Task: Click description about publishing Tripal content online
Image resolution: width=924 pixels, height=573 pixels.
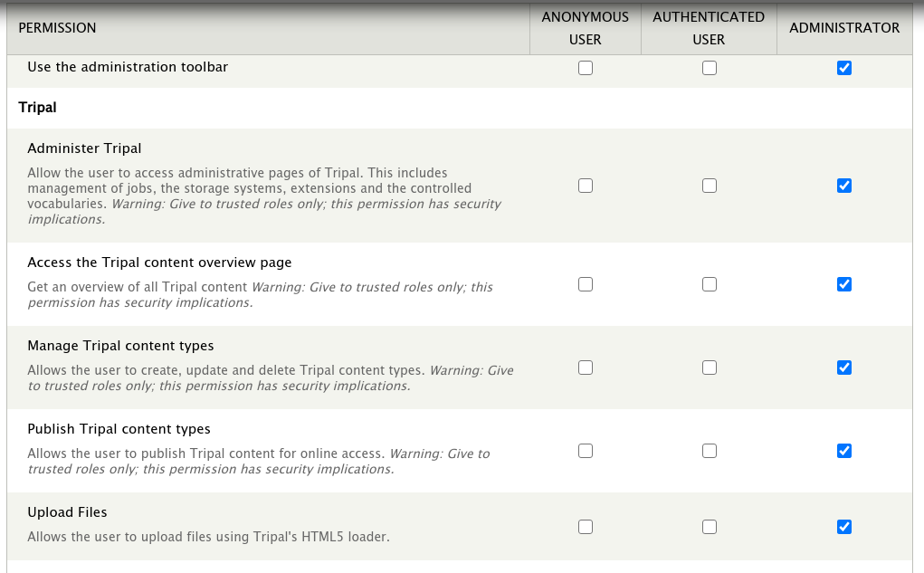Action: (259, 461)
